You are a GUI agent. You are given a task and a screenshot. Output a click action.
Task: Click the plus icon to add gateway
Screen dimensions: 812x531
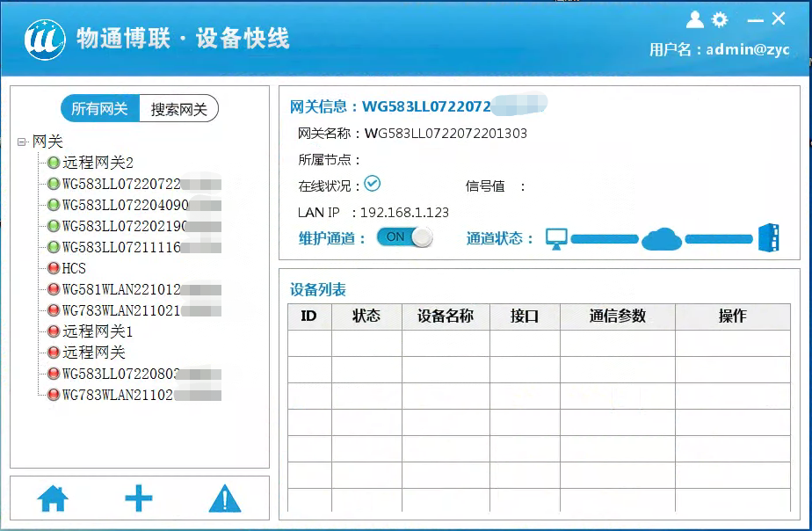click(x=138, y=498)
